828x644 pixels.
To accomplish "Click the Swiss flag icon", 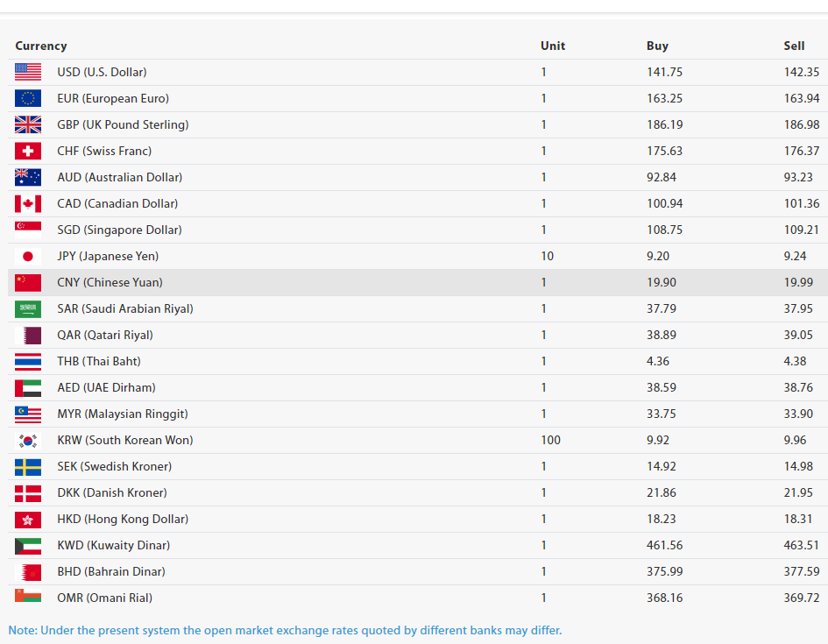I will [x=28, y=151].
